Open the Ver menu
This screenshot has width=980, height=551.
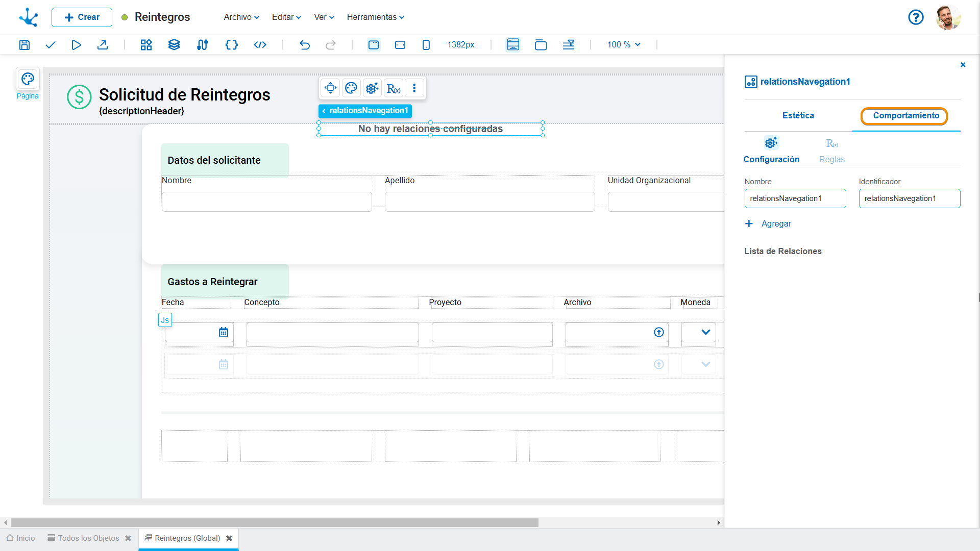tap(324, 17)
